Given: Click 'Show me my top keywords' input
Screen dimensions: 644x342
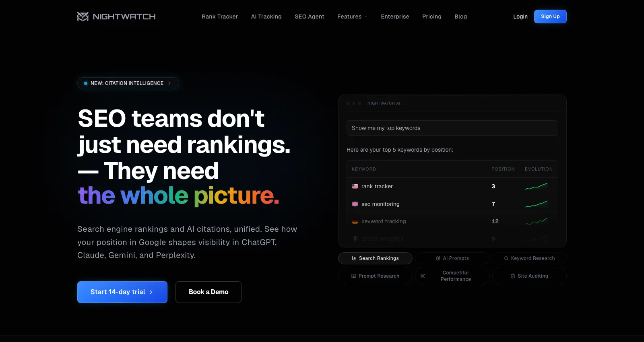Looking at the screenshot, I should pos(452,128).
